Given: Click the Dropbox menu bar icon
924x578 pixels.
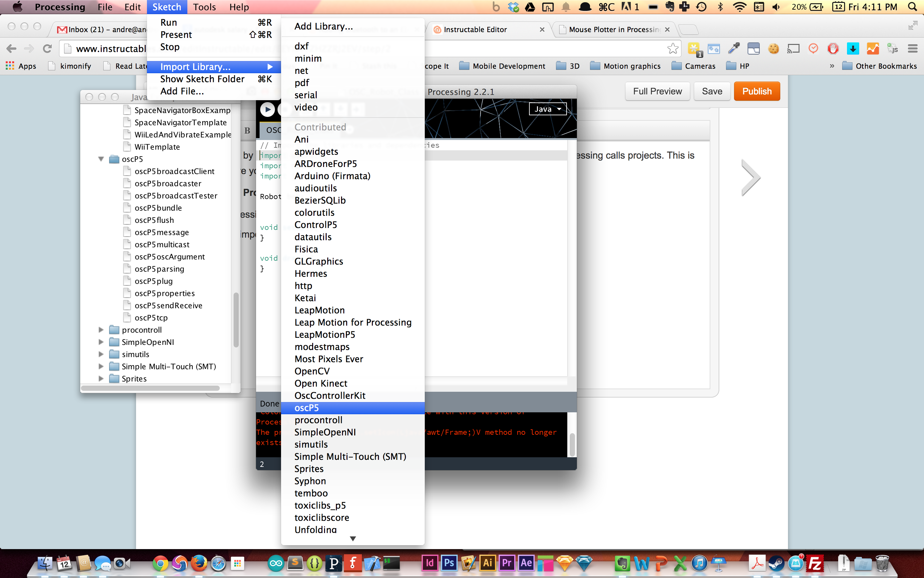Looking at the screenshot, I should pyautogui.click(x=514, y=7).
